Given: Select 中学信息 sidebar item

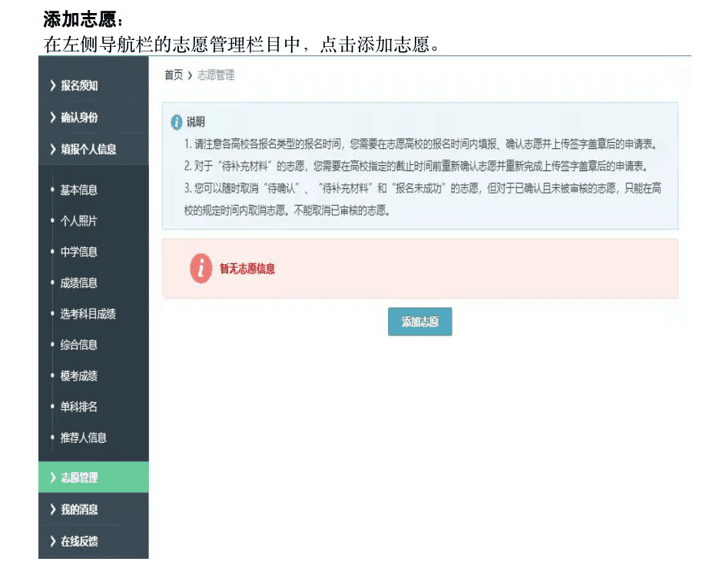Looking at the screenshot, I should (78, 252).
